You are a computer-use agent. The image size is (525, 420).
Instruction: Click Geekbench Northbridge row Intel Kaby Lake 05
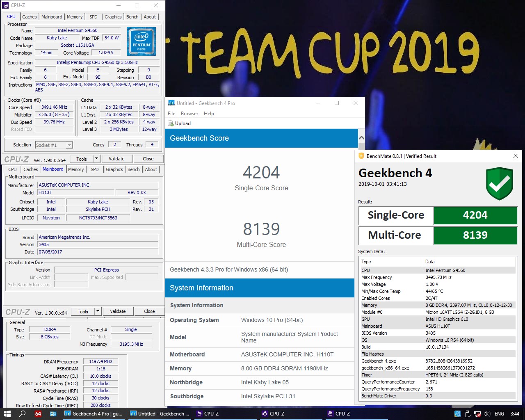[260, 382]
